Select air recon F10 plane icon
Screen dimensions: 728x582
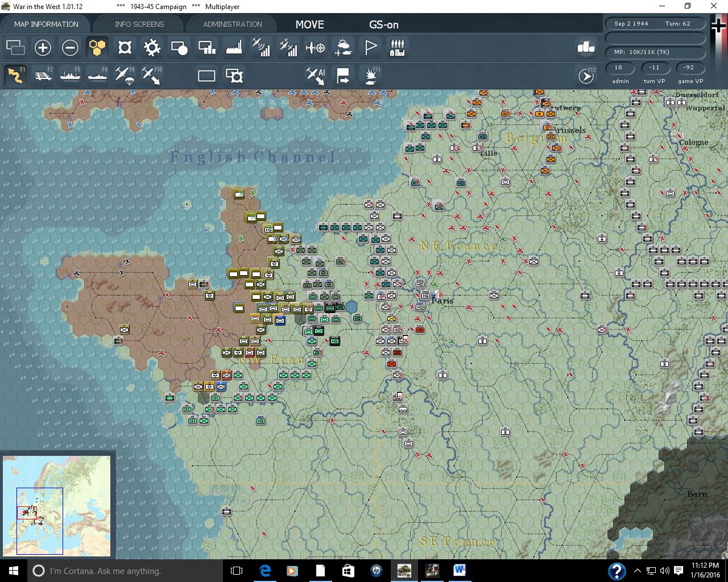click(x=152, y=76)
